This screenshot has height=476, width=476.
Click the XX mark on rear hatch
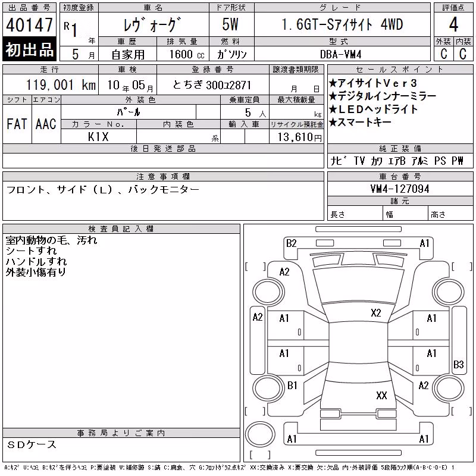pos(381,395)
